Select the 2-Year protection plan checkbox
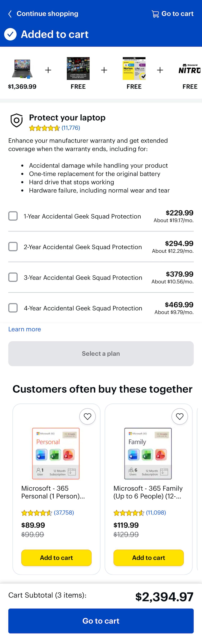The width and height of the screenshot is (202, 644). [x=13, y=247]
